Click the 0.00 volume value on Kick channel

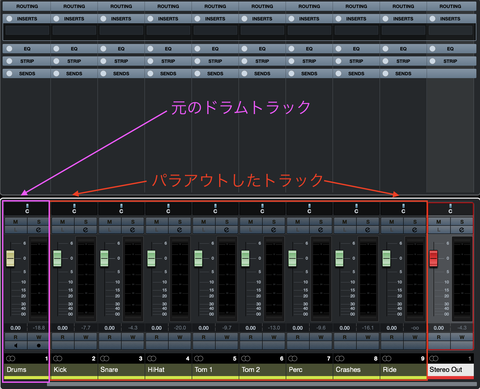point(62,328)
